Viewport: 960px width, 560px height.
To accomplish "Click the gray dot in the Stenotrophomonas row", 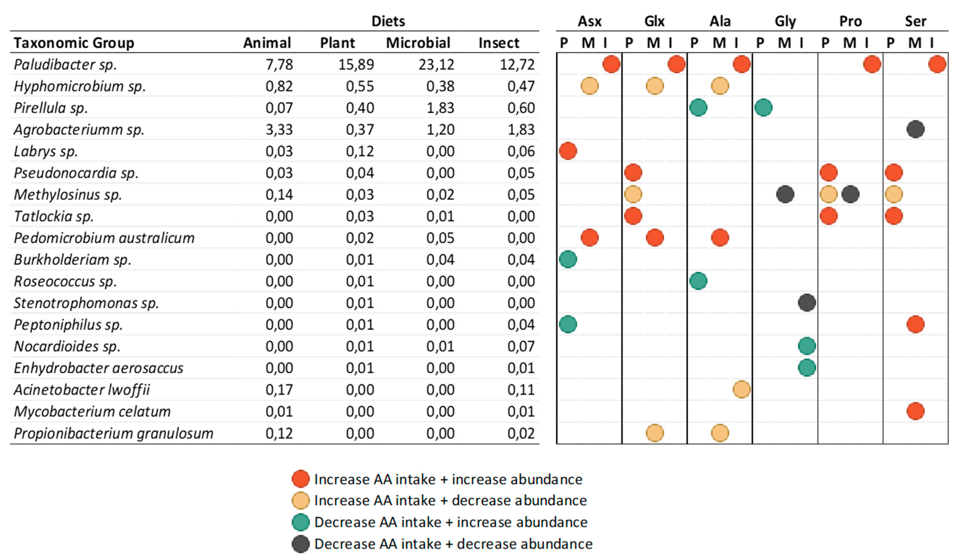I will pos(806,303).
